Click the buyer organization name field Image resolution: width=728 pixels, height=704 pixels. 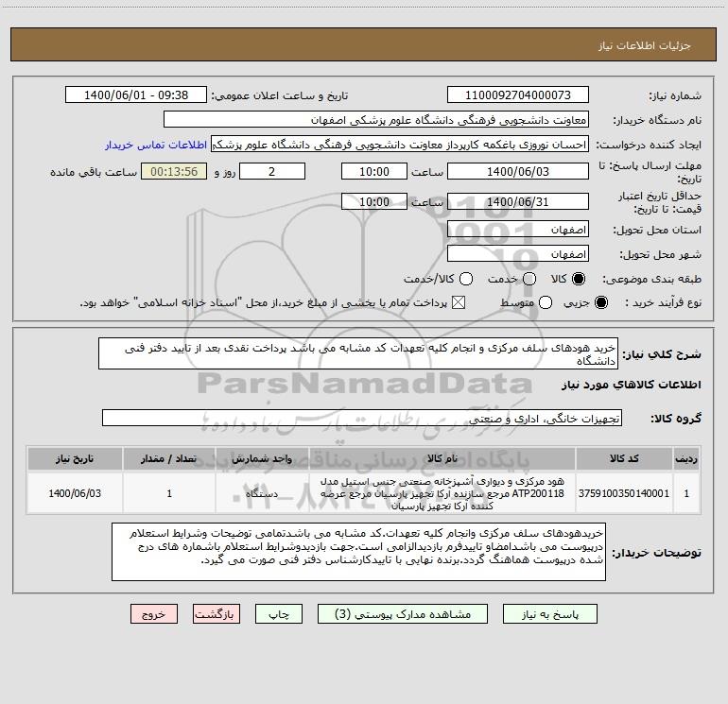(x=376, y=119)
